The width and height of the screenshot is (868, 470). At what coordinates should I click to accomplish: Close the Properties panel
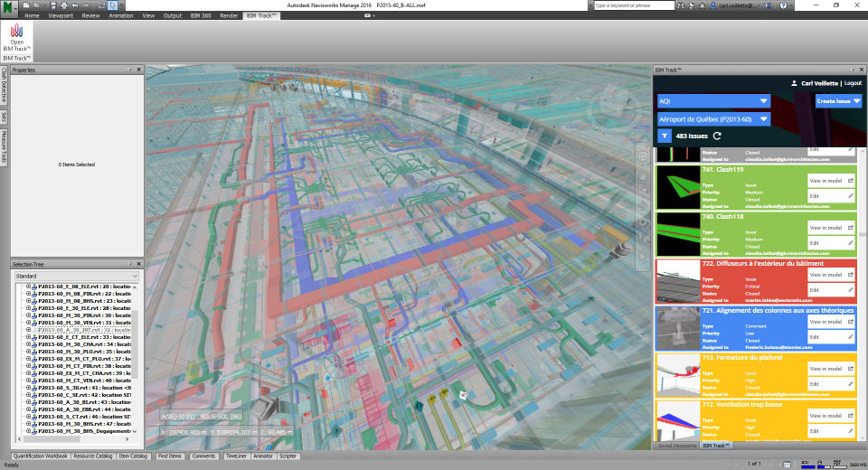tap(138, 70)
